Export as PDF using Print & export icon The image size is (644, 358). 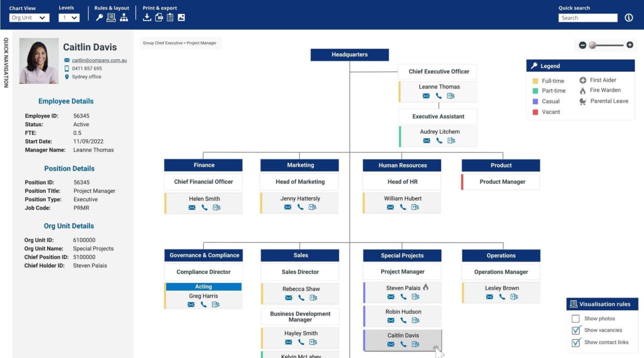(x=158, y=17)
